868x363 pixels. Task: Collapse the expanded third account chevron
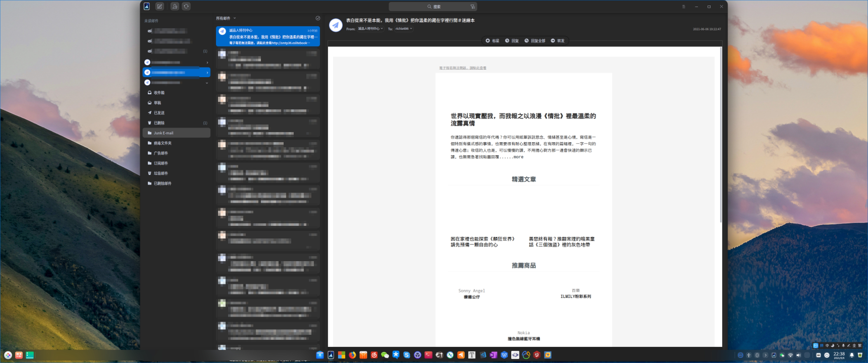tap(207, 83)
